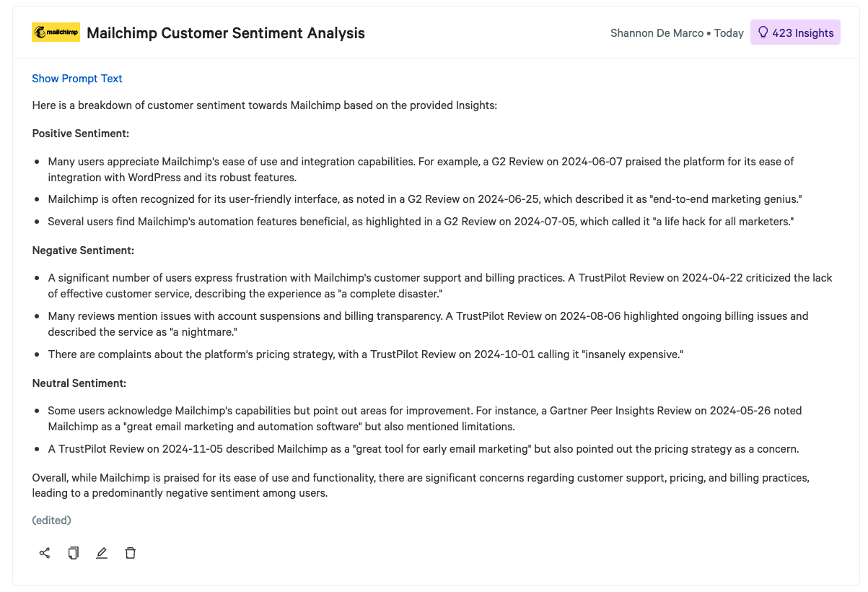The width and height of the screenshot is (868, 592).
Task: Click the intro sentence about customer sentiment breakdown
Action: point(264,105)
